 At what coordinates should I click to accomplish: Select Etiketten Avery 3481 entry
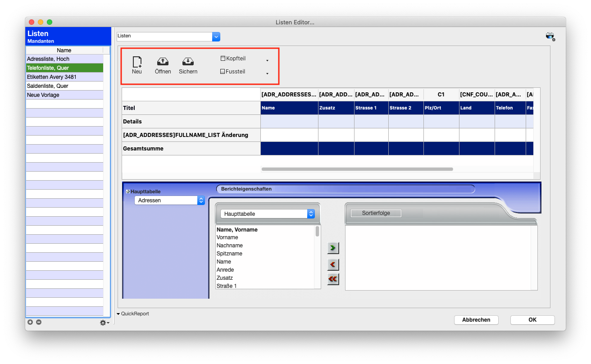pyautogui.click(x=64, y=77)
